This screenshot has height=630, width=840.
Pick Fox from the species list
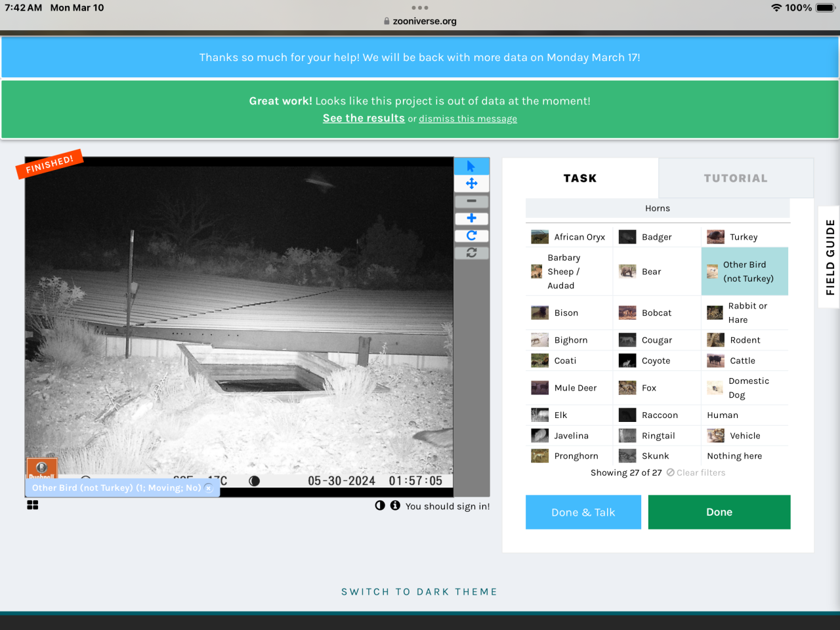[x=657, y=388]
